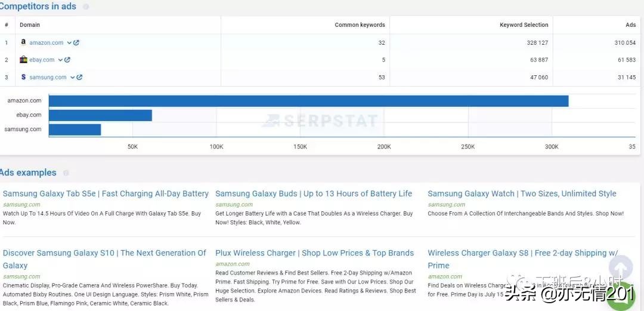Click the ebay.com bar in chart
This screenshot has width=644, height=311.
tap(100, 115)
